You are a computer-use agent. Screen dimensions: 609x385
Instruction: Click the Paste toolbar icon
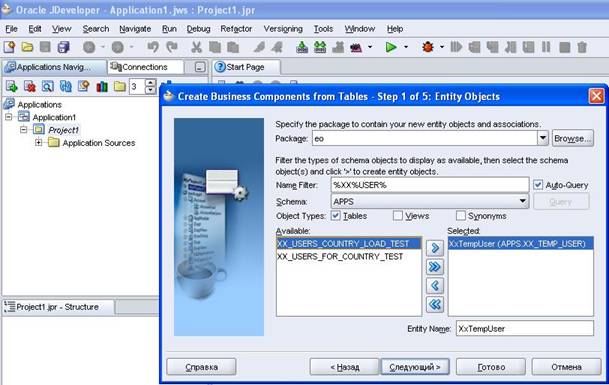233,47
